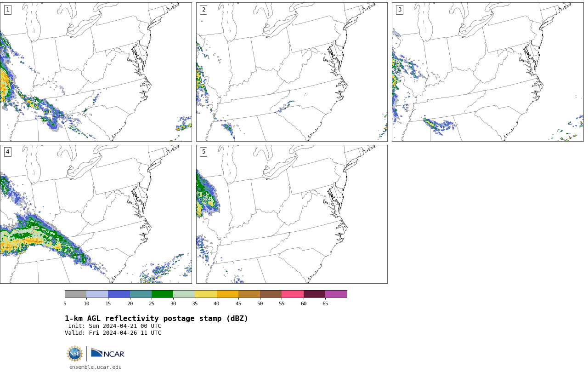Click the member label 4 box
This screenshot has width=588, height=372.
click(x=8, y=152)
